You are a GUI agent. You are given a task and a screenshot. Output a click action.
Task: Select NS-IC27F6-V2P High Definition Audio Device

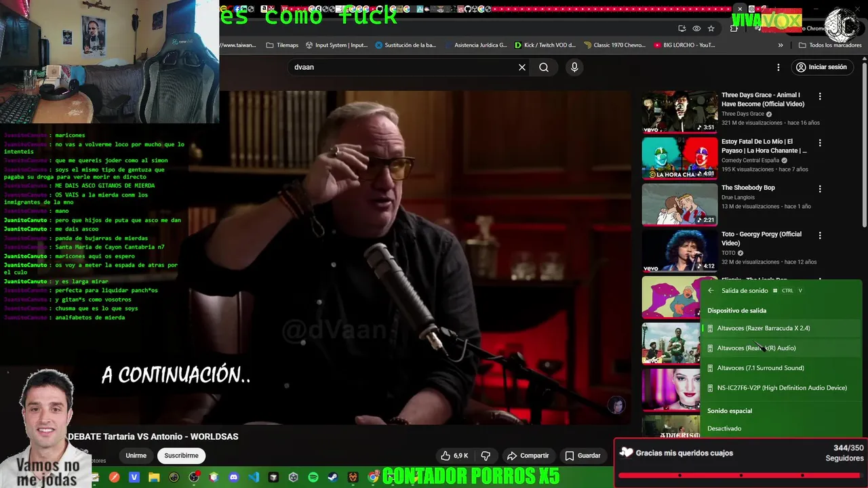781,388
